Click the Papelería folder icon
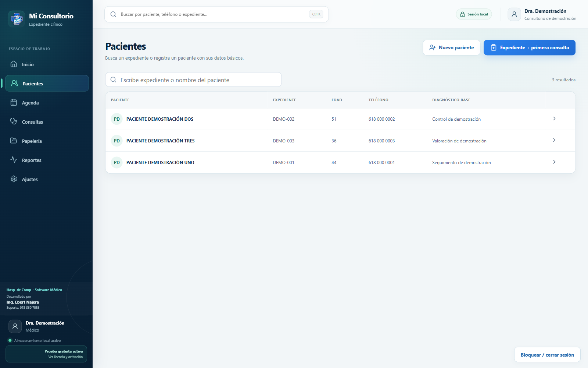Viewport: 588px width, 368px height. click(x=14, y=141)
